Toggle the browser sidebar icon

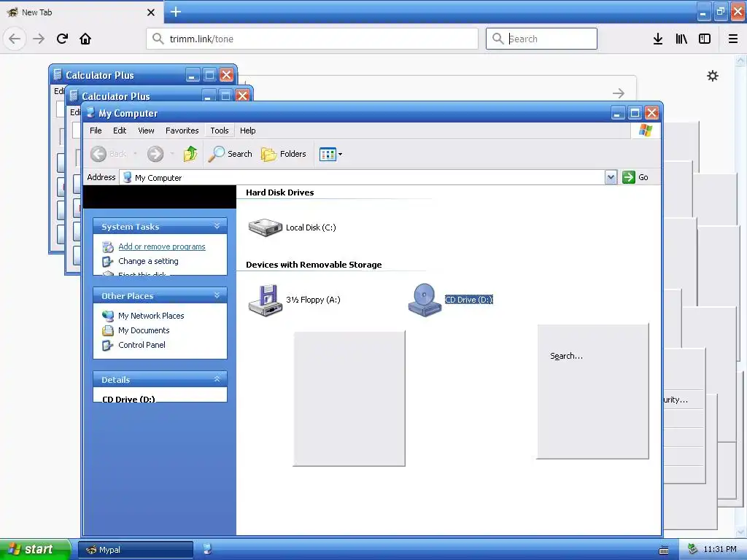tap(705, 39)
